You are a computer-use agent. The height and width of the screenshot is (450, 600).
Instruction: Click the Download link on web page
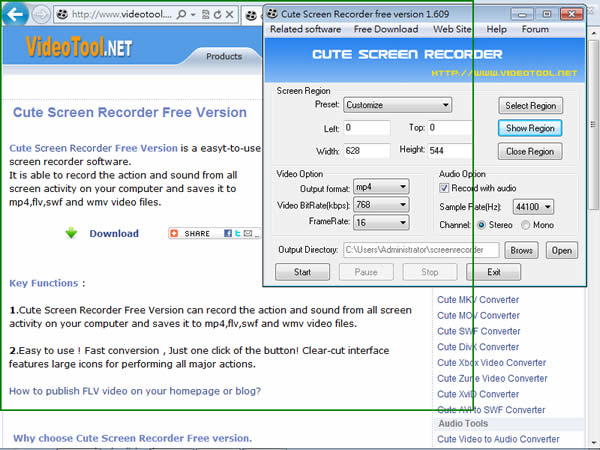click(x=114, y=233)
